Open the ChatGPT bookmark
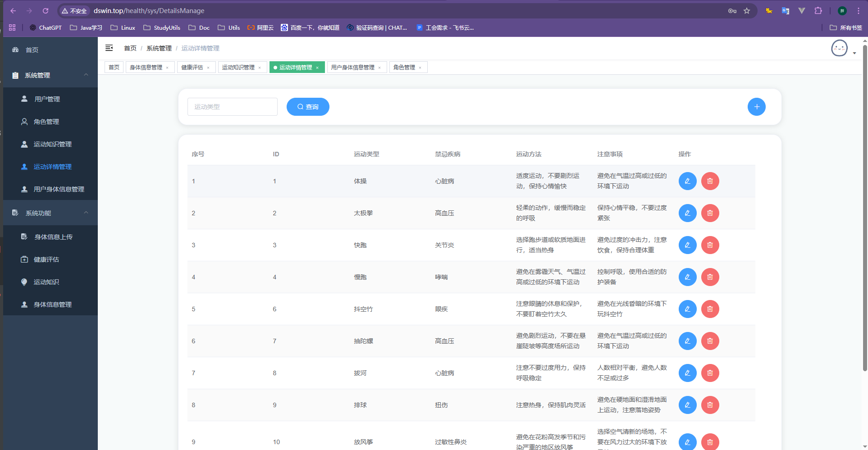868x450 pixels. tap(46, 27)
